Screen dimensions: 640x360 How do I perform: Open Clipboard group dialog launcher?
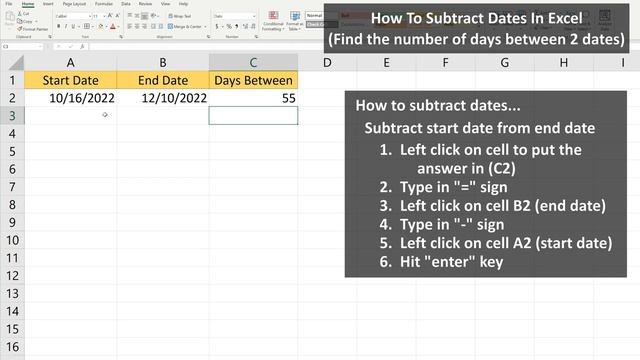click(x=50, y=37)
